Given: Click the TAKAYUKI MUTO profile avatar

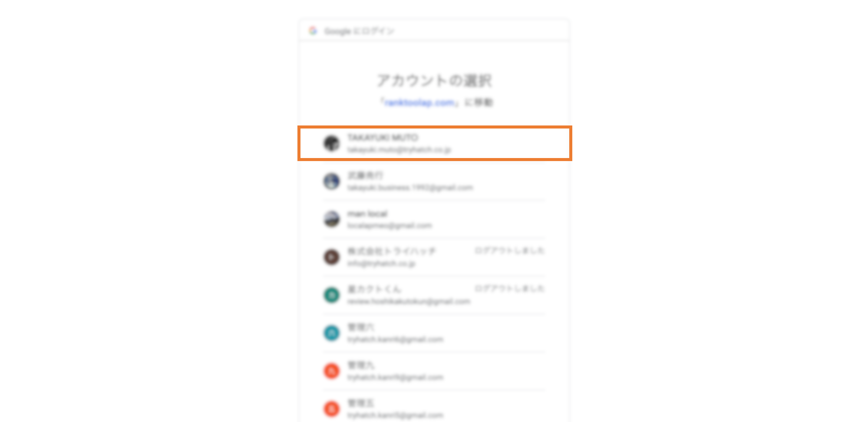Looking at the screenshot, I should pos(332,143).
